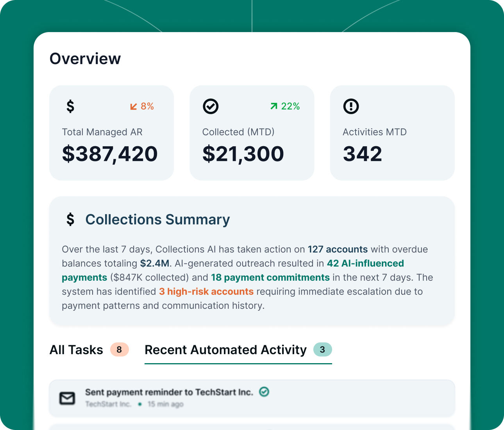This screenshot has width=504, height=430.
Task: Open the 42 AI-influenced payments link
Action: click(365, 263)
